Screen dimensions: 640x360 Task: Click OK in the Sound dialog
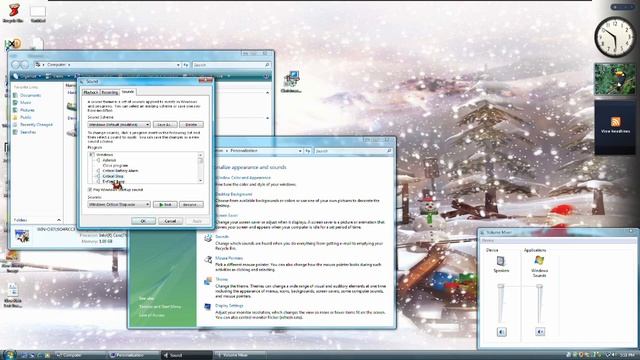143,221
